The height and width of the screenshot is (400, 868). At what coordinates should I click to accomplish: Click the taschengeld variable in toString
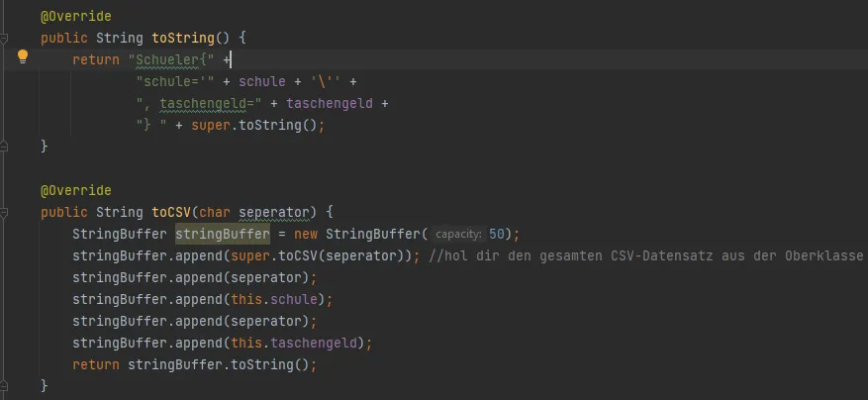[x=330, y=104]
